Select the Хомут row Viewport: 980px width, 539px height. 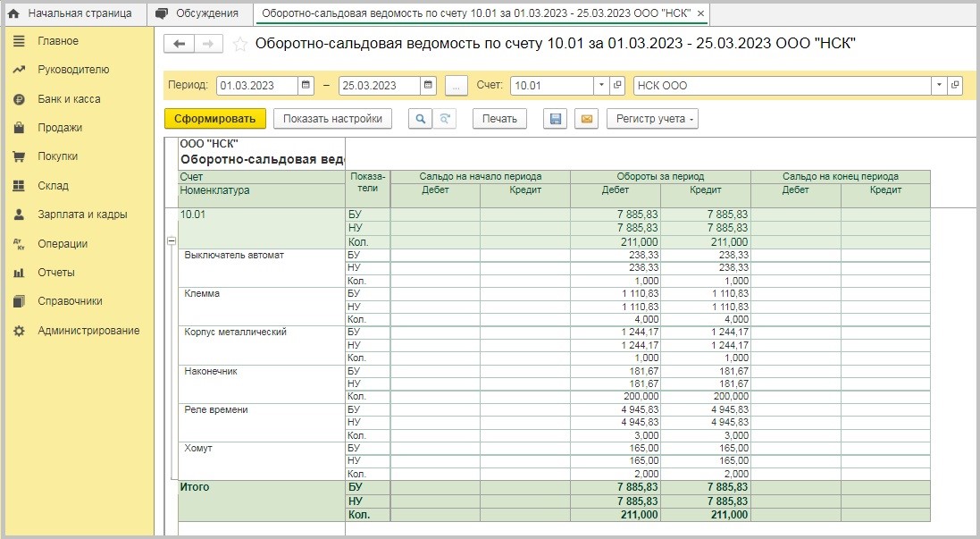pyautogui.click(x=262, y=461)
